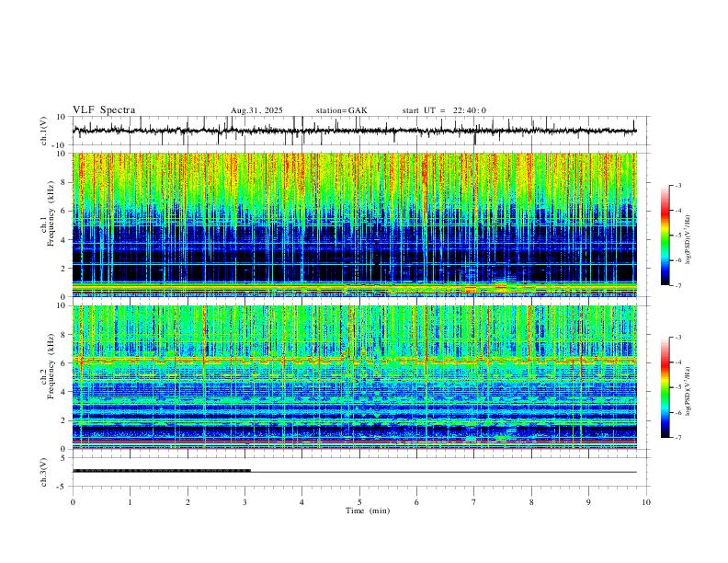Click the "ch.3(V)" axis label
The width and height of the screenshot is (728, 563).
[44, 472]
